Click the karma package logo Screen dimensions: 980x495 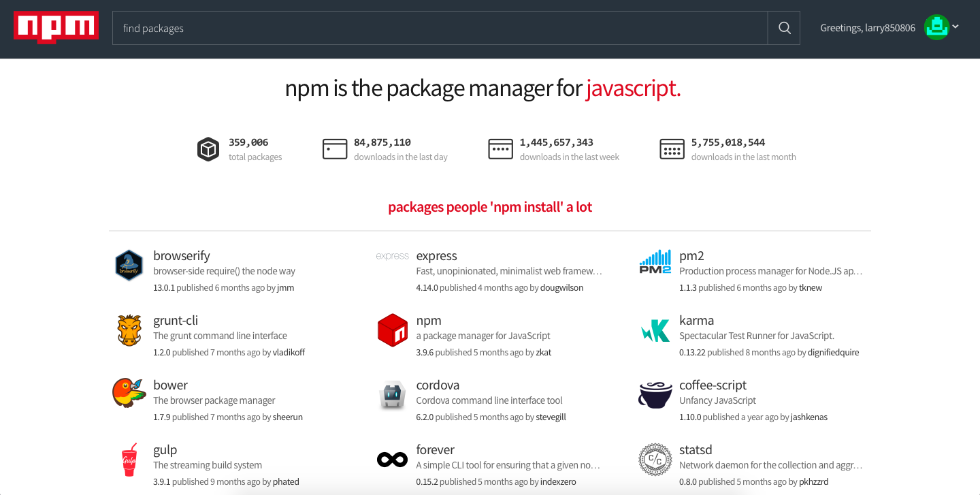(x=655, y=331)
